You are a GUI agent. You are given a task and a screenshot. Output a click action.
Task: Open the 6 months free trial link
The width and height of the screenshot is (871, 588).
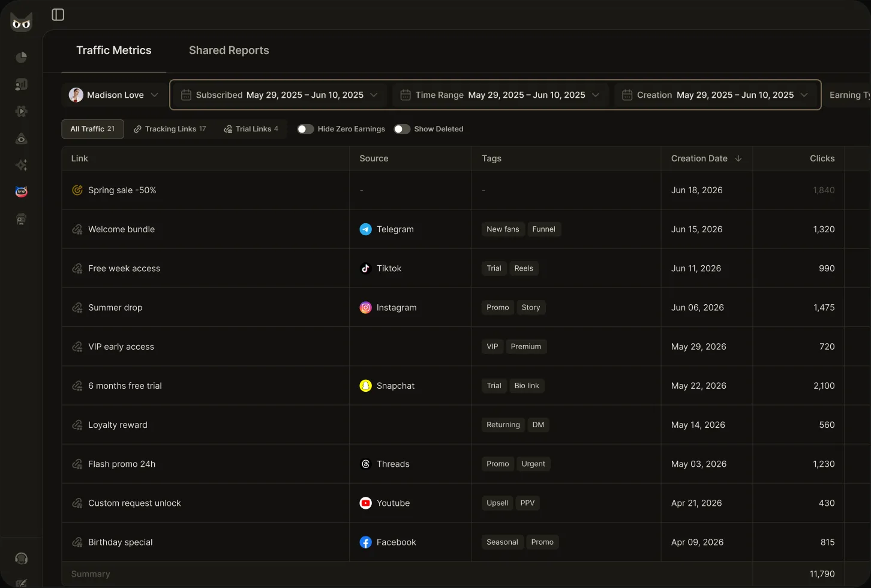pos(125,386)
